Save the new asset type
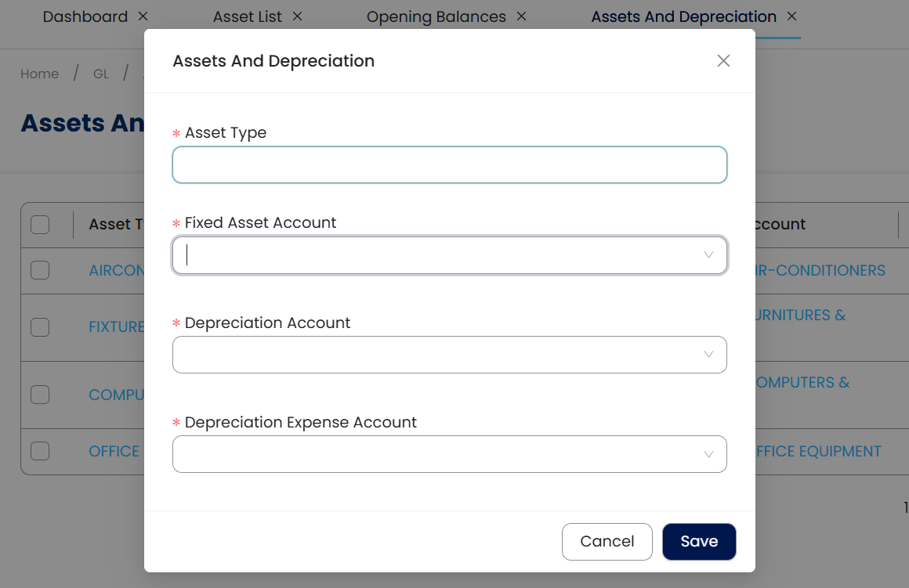The image size is (909, 588). point(699,542)
